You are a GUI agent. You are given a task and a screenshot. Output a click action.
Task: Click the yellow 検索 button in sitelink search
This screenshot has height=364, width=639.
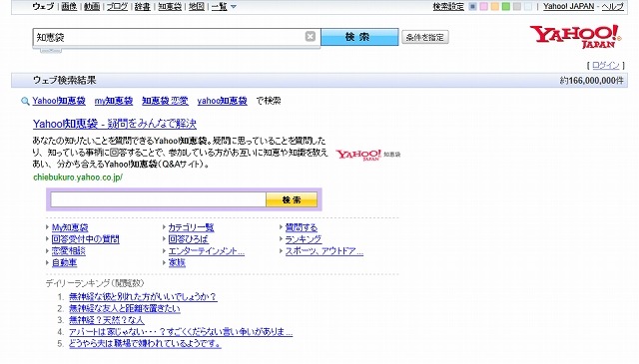coord(292,199)
